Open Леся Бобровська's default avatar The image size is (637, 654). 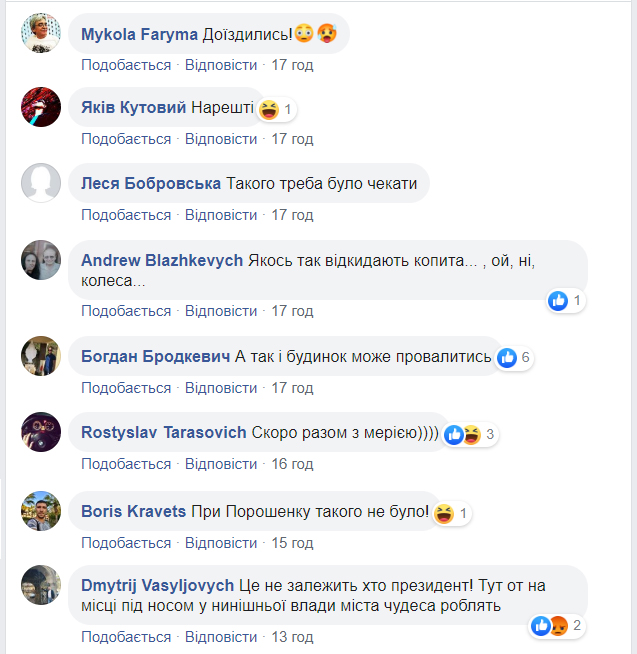coord(41,183)
